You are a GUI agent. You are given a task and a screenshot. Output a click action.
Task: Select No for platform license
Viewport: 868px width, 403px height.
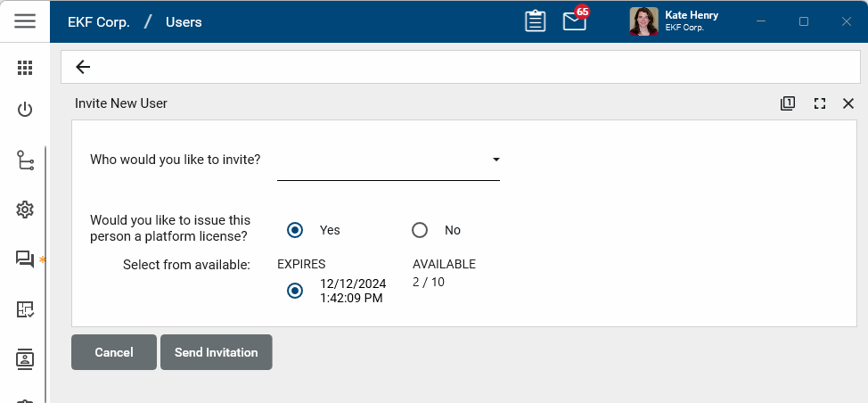click(x=420, y=230)
